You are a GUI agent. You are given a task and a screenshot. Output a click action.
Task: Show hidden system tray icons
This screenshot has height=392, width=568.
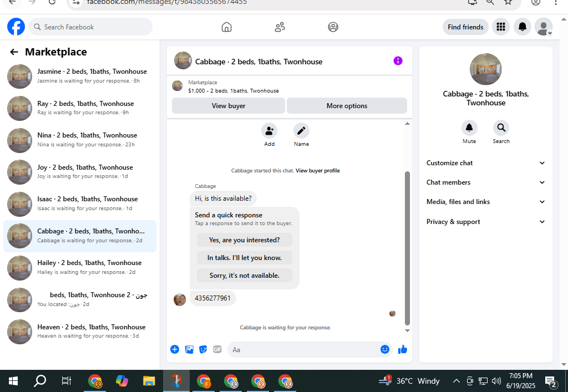click(457, 381)
